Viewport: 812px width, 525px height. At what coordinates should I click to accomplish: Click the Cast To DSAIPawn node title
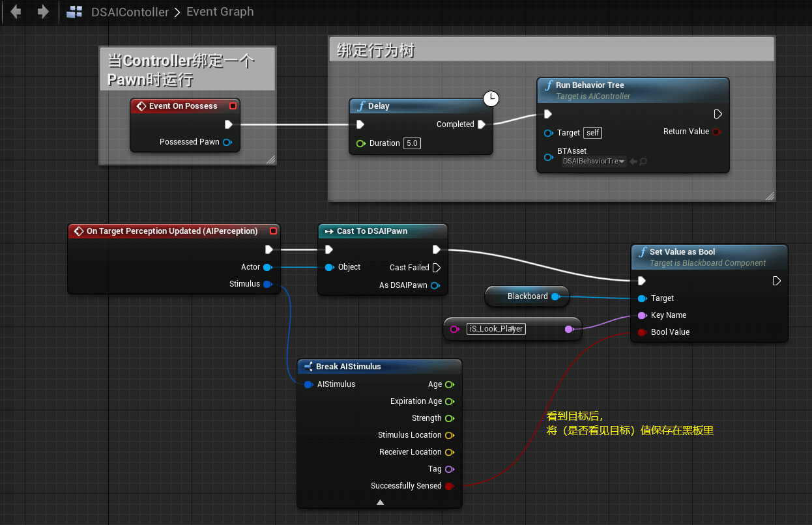coord(371,231)
